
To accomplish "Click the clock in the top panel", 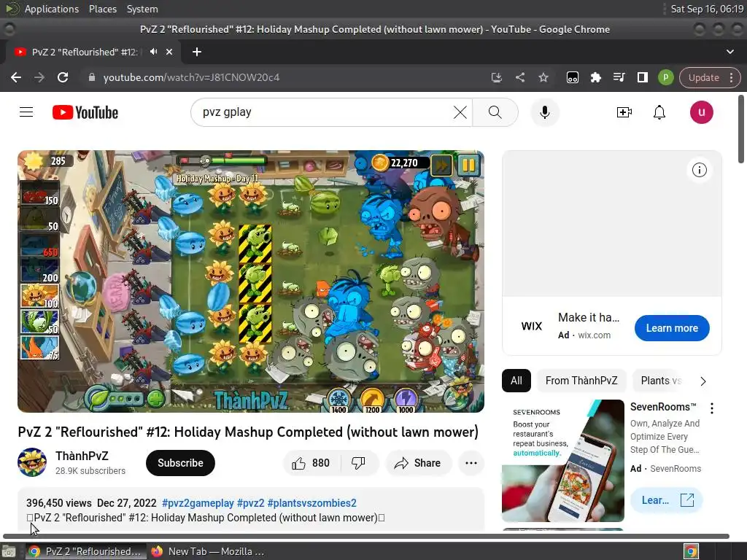I will tap(707, 9).
